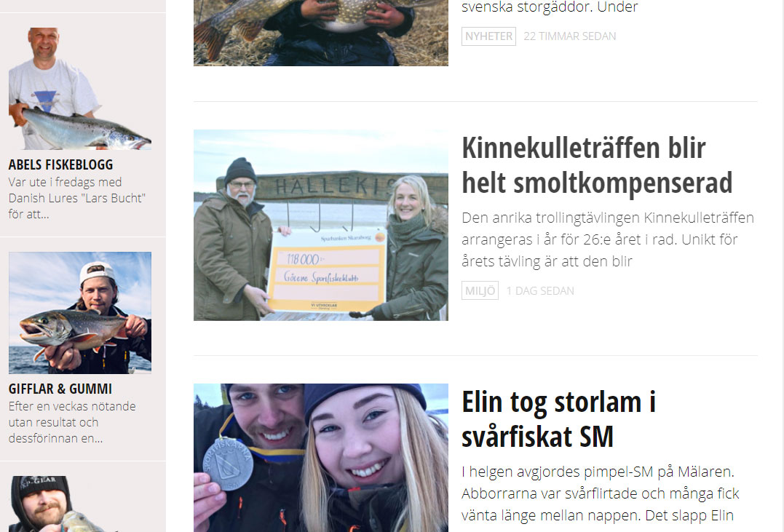Open headline Kinnekulleträffen blir helt smoltkompenserad
This screenshot has width=784, height=532.
click(x=596, y=165)
